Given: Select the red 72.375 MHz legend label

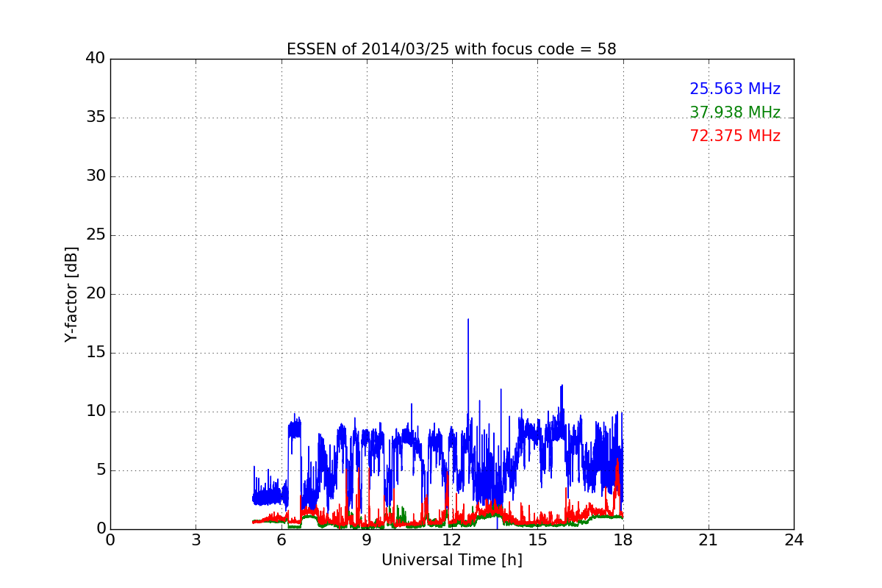Looking at the screenshot, I should click(735, 136).
